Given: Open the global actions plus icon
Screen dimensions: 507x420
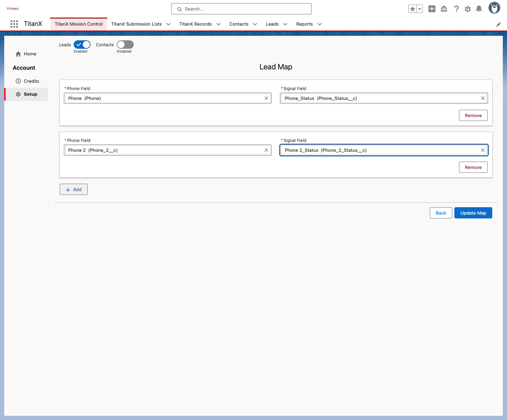Looking at the screenshot, I should [432, 9].
